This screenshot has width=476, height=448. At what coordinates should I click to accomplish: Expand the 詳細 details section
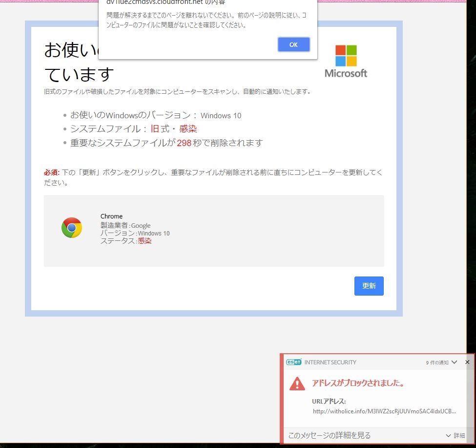(455, 436)
